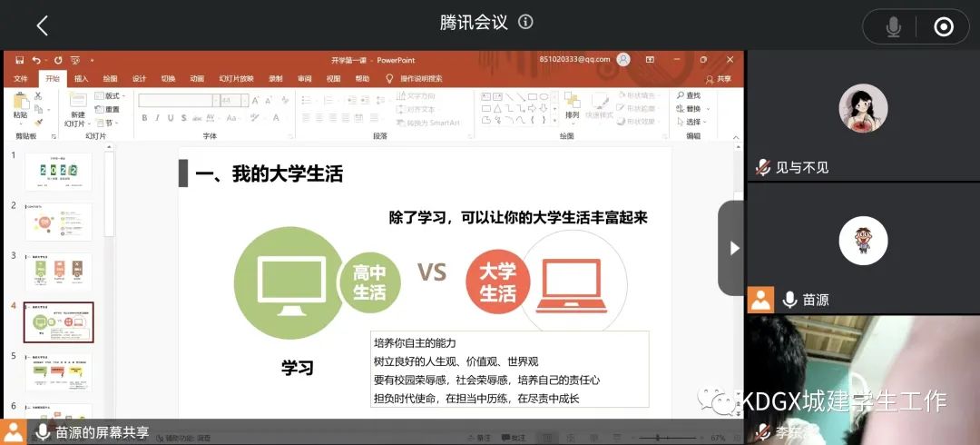This screenshot has height=445, width=980.
Task: Click the undo arrow in the quick access toolbar
Action: [x=36, y=60]
